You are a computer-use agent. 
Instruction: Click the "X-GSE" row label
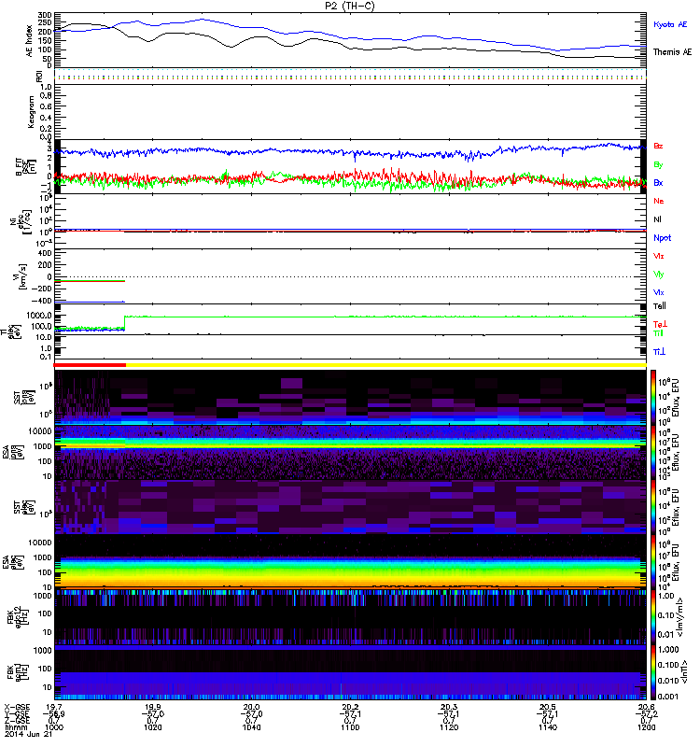(x=17, y=707)
